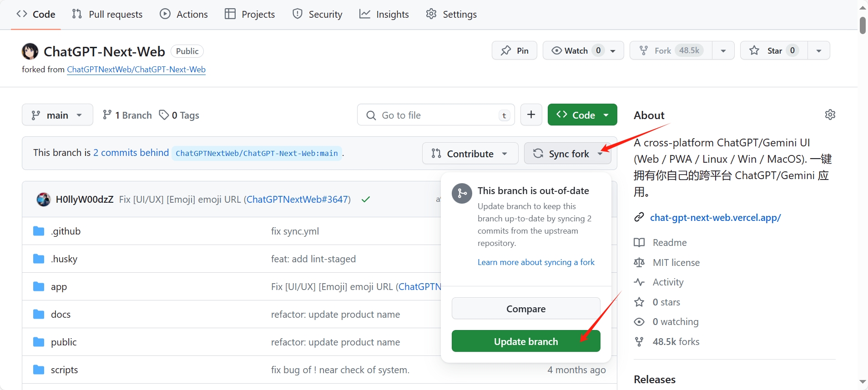Expand the Watch notification dropdown arrow

pyautogui.click(x=613, y=51)
